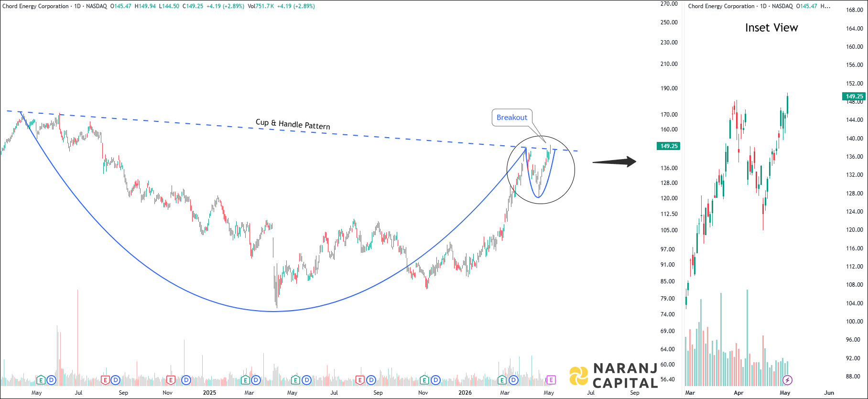The width and height of the screenshot is (868, 399).
Task: Click the 'Vol751.7K' volume readout
Action: click(261, 6)
